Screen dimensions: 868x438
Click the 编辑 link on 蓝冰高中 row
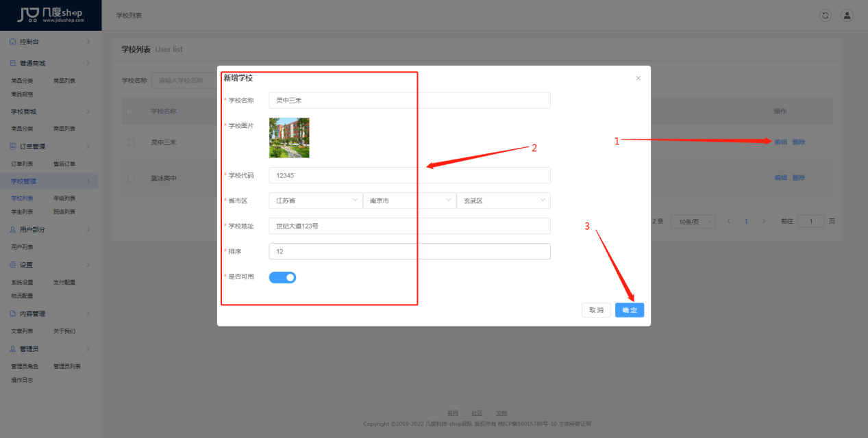[x=780, y=177]
